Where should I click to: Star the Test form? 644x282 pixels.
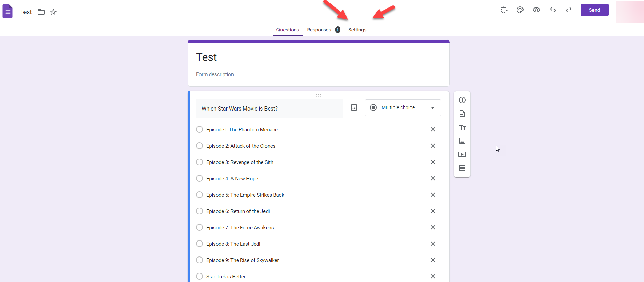(x=53, y=12)
